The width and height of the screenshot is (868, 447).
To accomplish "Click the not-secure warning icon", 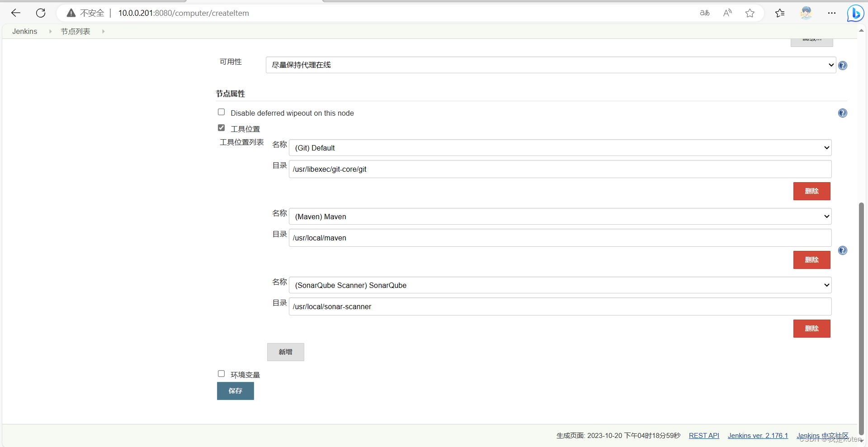I will coord(71,13).
